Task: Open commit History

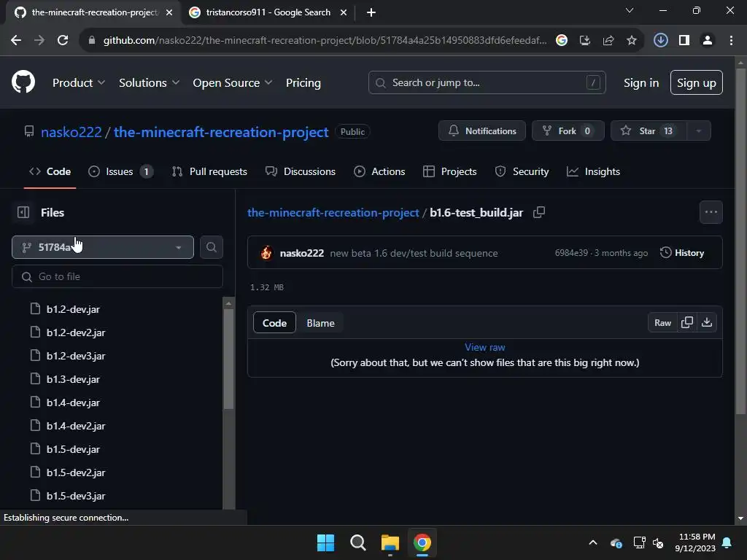Action: [682, 253]
